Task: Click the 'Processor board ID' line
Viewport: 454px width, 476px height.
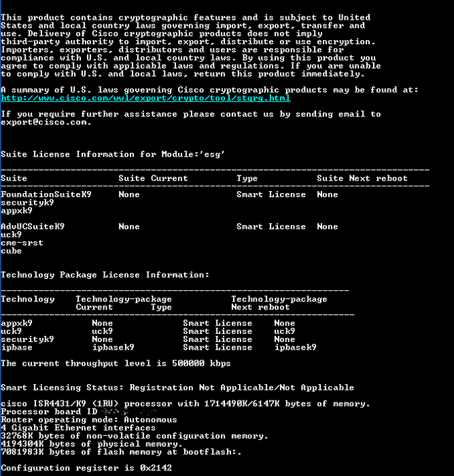Action: 79,411
